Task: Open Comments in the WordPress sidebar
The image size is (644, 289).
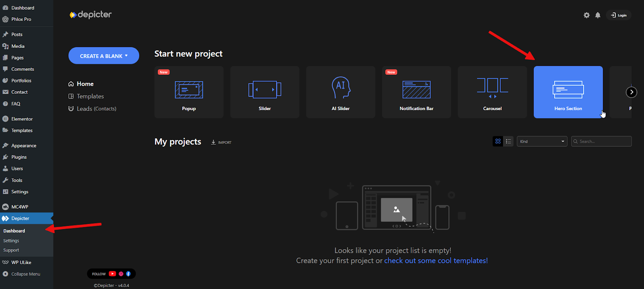Action: [27, 69]
